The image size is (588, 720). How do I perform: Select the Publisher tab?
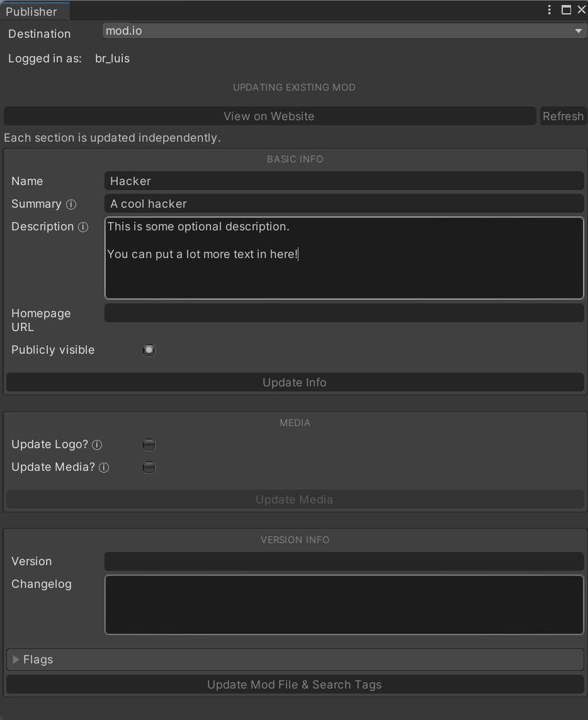tap(31, 11)
